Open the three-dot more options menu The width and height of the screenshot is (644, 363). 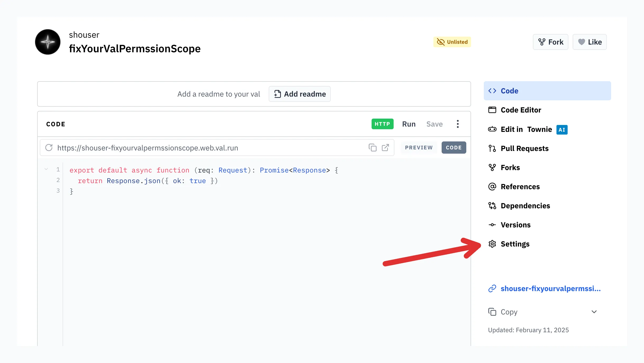tap(458, 124)
